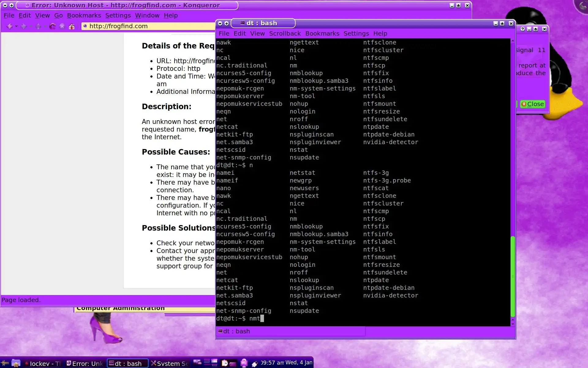This screenshot has width=588, height=368.
Task: Click the Up navigation arrow icon
Action: [x=38, y=26]
